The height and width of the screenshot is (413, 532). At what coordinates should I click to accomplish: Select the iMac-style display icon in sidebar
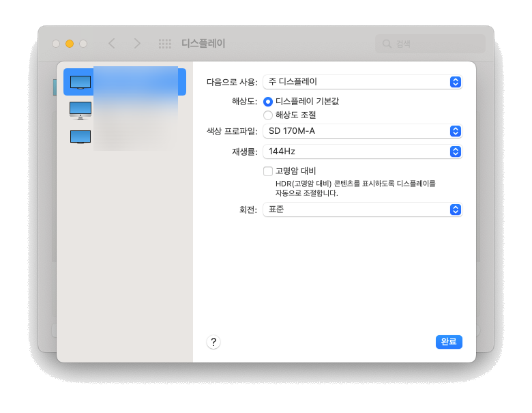click(80, 111)
